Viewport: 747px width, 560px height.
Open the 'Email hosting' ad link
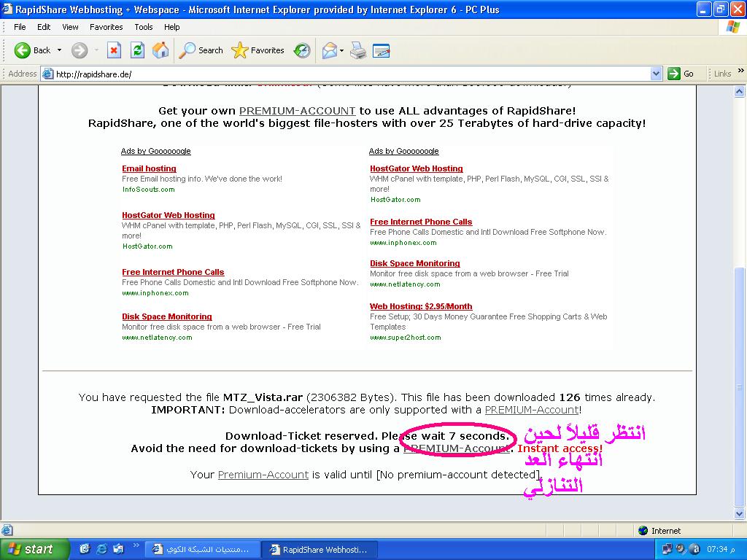pos(149,168)
